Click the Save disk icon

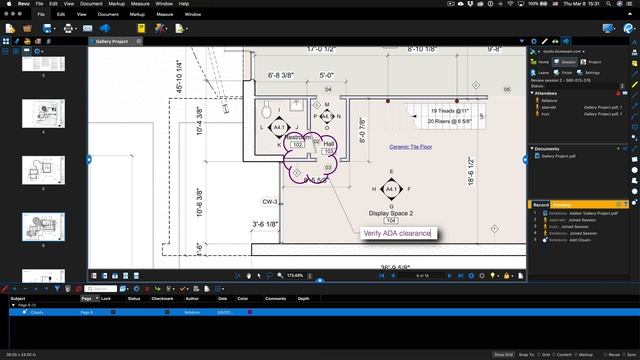coord(47,28)
